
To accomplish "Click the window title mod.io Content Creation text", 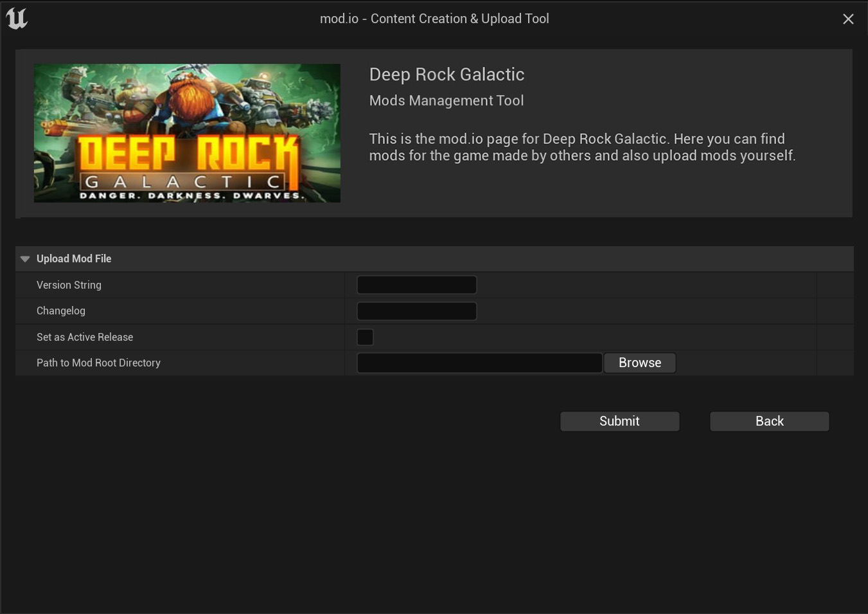I will (434, 19).
